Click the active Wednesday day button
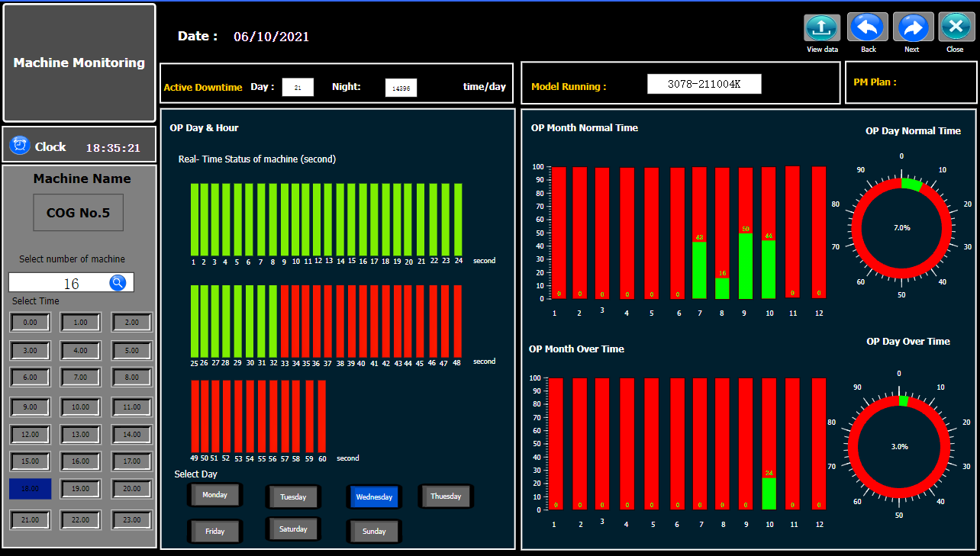 click(374, 497)
